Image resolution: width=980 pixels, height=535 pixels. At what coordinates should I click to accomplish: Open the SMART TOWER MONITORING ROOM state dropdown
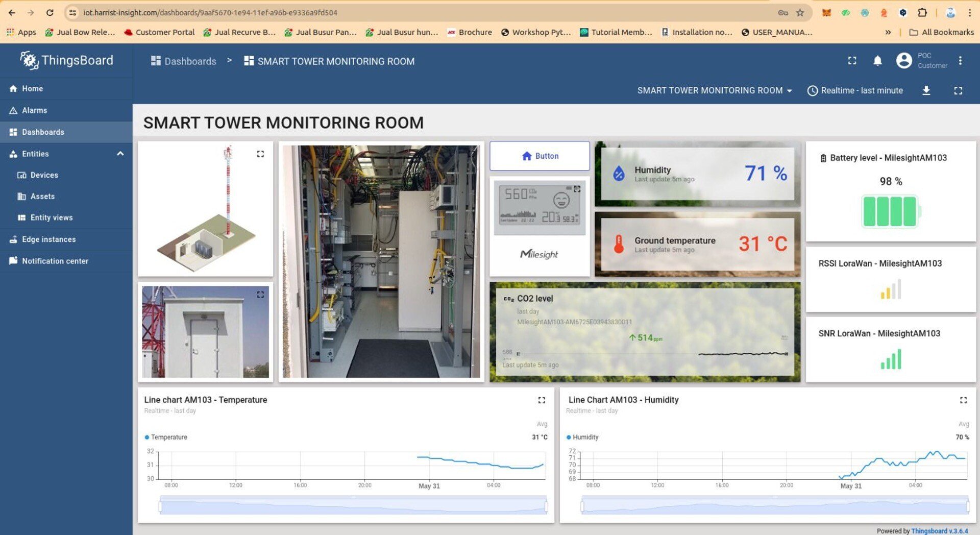pyautogui.click(x=714, y=90)
